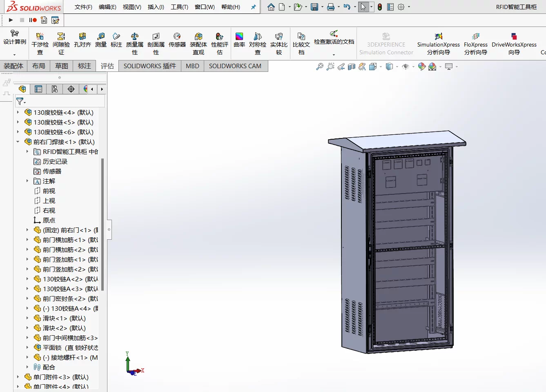
Task: Open Mass Properties (质量属性)
Action: [x=134, y=44]
